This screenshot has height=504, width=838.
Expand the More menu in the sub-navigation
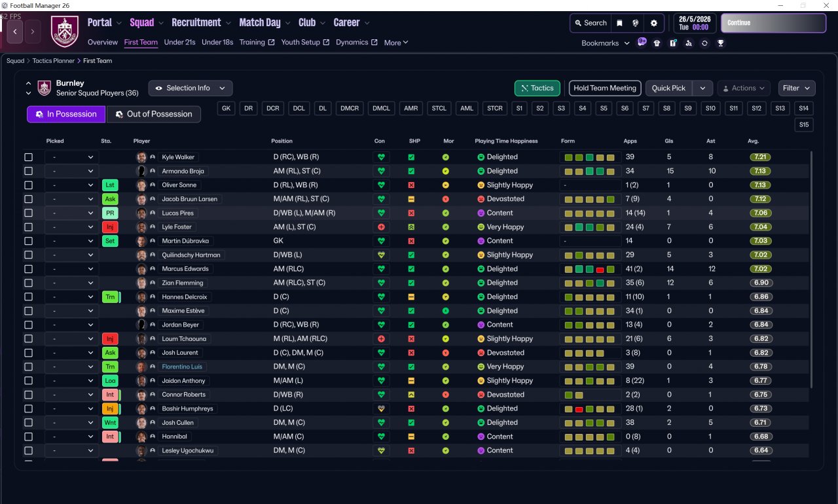pyautogui.click(x=396, y=43)
